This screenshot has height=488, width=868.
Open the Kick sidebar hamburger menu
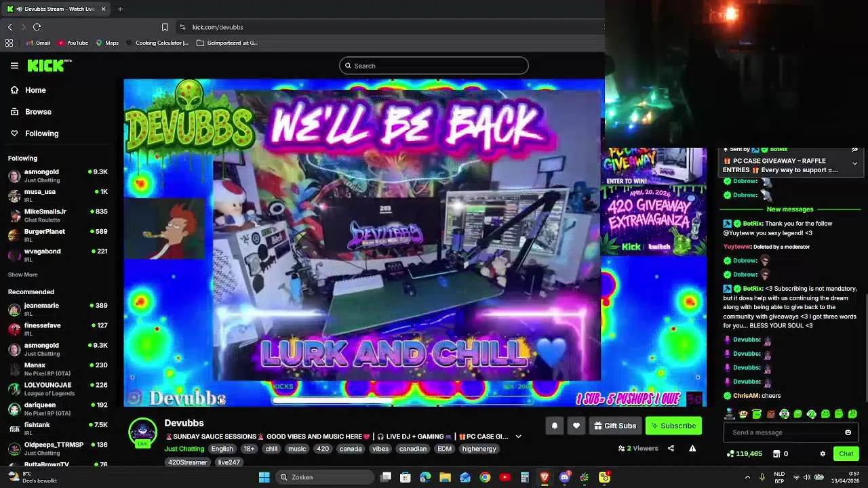click(x=14, y=66)
